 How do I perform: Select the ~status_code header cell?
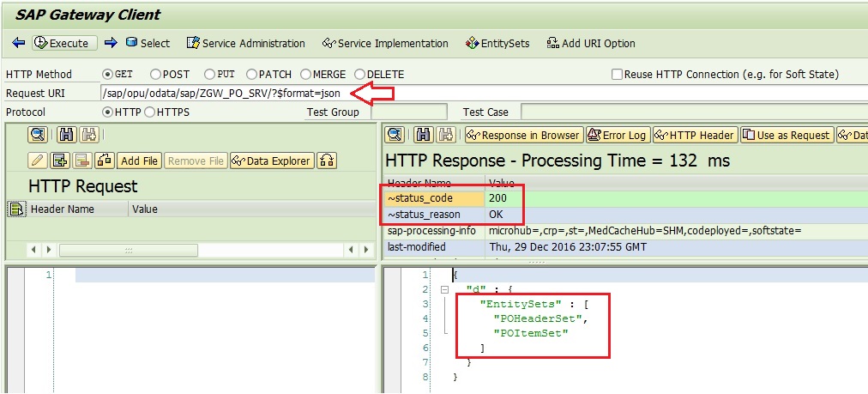click(434, 198)
